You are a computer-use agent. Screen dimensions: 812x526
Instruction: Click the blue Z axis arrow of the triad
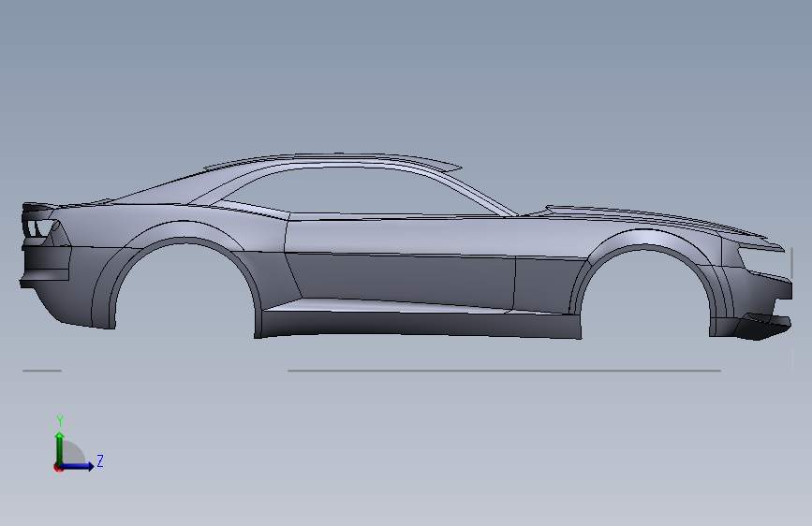click(x=78, y=466)
